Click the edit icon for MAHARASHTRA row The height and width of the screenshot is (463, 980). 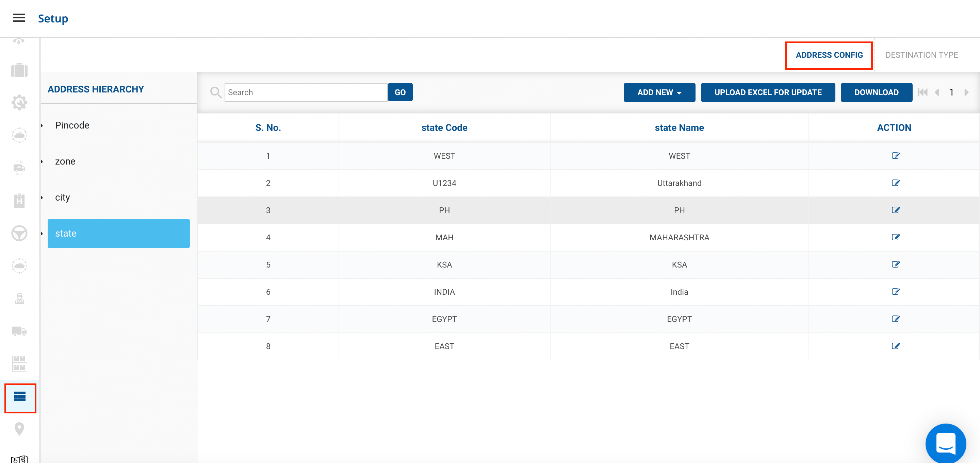click(895, 237)
